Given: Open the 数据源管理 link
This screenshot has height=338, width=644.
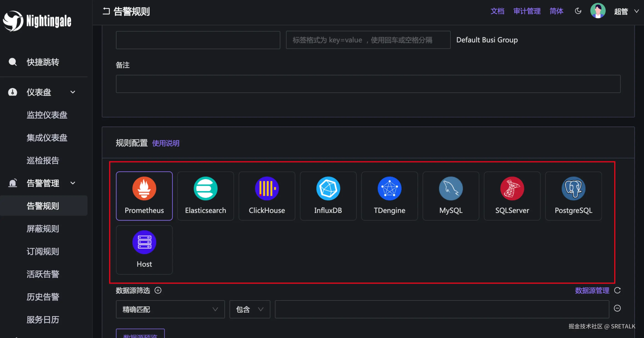Looking at the screenshot, I should coord(592,291).
